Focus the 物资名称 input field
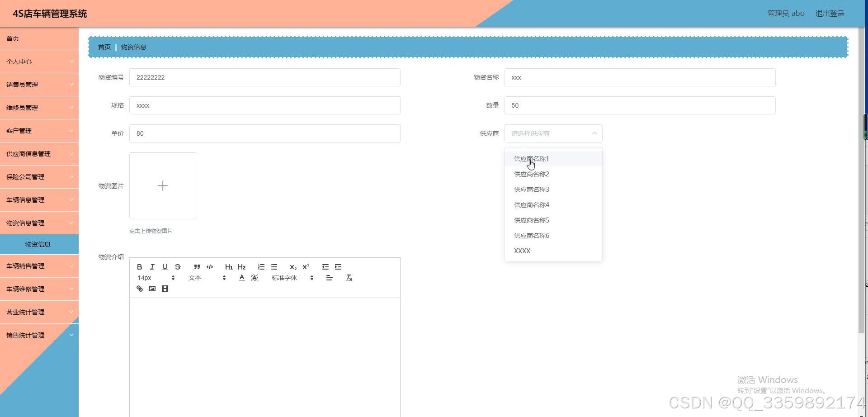The height and width of the screenshot is (417, 868). coord(640,77)
